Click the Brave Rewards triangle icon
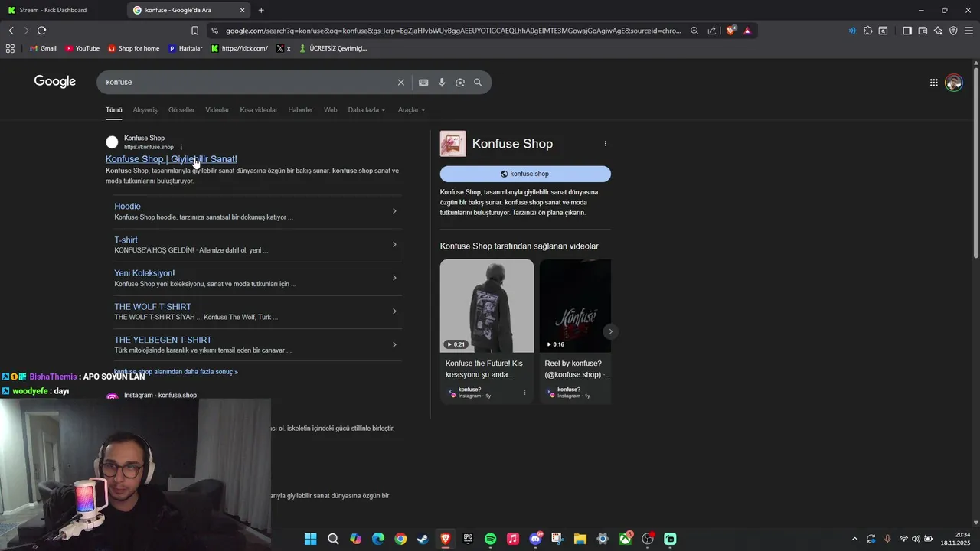Viewport: 980px width, 551px height. pyautogui.click(x=747, y=31)
